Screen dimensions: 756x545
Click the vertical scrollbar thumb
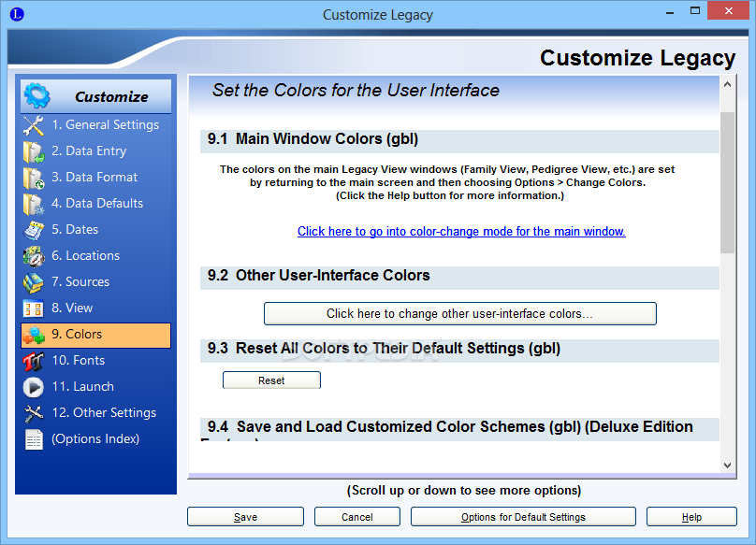tap(728, 182)
